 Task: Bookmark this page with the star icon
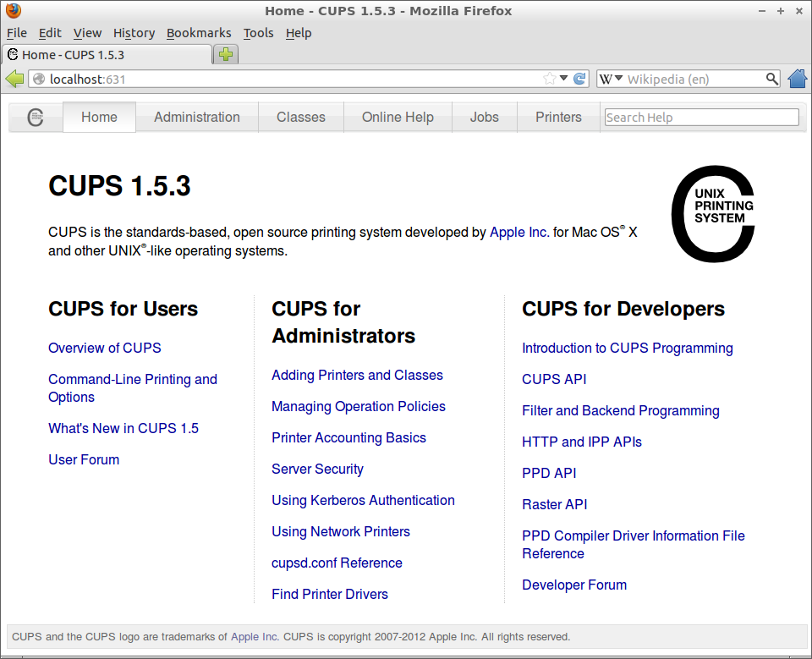550,79
